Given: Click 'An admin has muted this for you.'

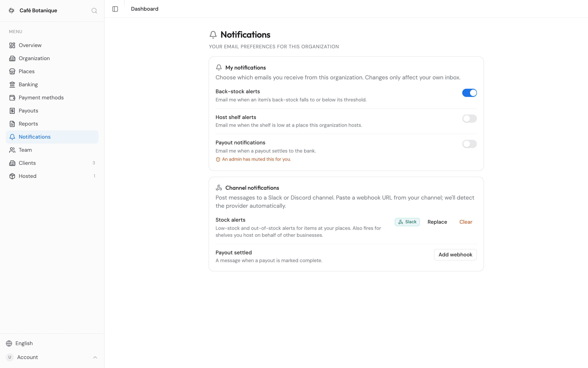Looking at the screenshot, I should tap(256, 159).
